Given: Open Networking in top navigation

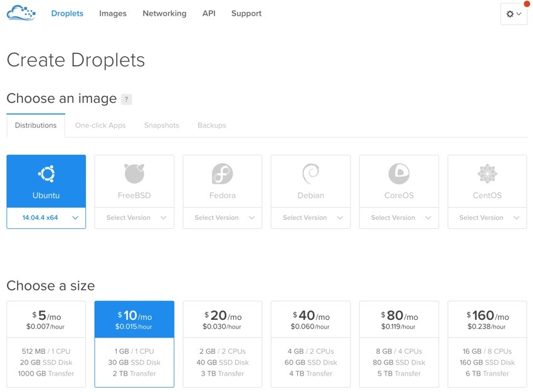Looking at the screenshot, I should click(164, 13).
